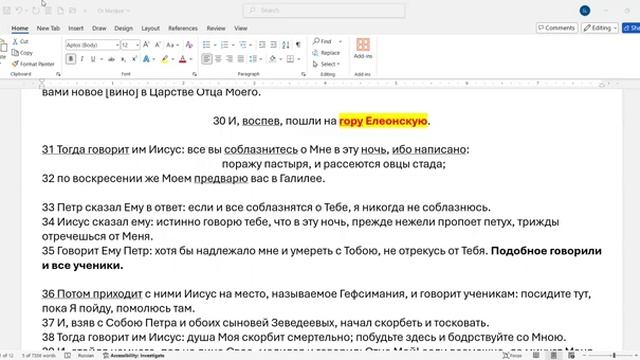Viewport: 640px width, 360px height.
Task: Start a bulleted list
Action: [x=207, y=44]
